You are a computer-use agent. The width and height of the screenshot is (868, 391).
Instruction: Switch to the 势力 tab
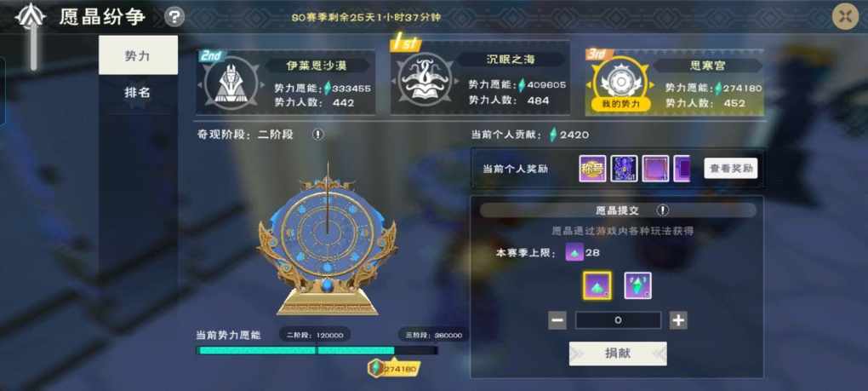pos(139,55)
